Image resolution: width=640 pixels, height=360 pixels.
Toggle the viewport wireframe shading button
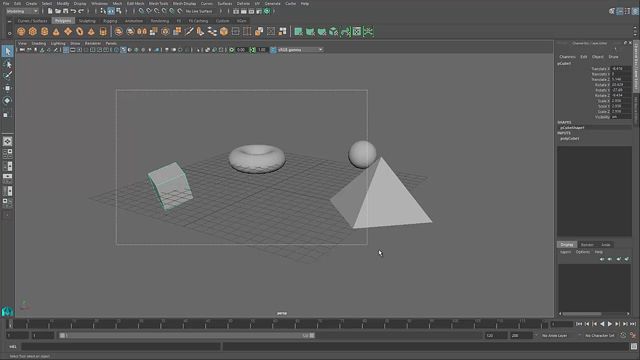(116, 50)
